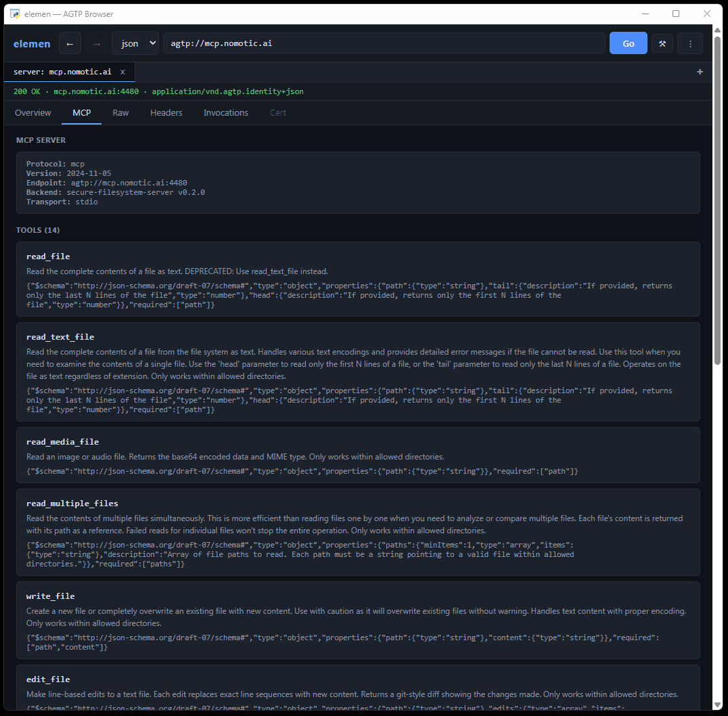The height and width of the screenshot is (716, 728).
Task: Open the three-dot overflow menu
Action: pos(690,43)
